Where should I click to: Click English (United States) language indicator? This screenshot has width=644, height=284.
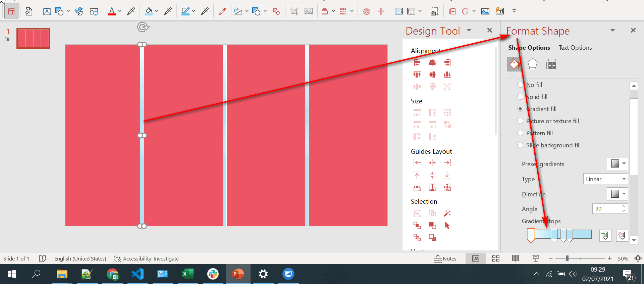point(80,258)
